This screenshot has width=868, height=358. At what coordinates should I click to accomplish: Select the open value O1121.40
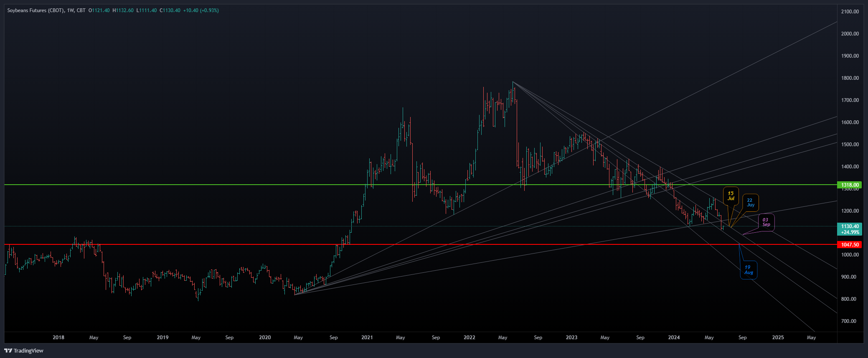pos(99,10)
